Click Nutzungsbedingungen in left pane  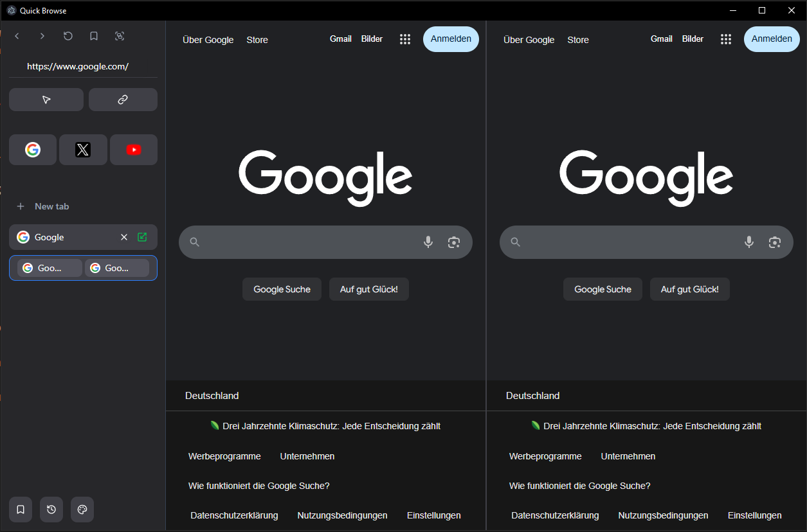342,515
